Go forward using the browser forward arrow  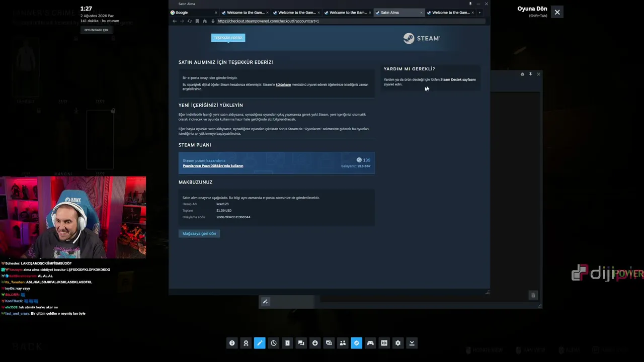click(x=182, y=21)
